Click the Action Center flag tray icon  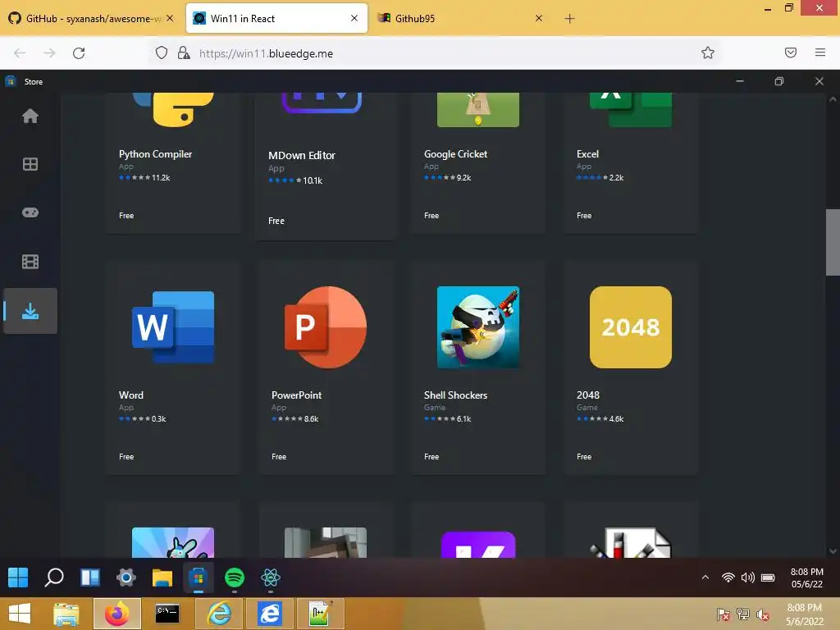coord(723,614)
